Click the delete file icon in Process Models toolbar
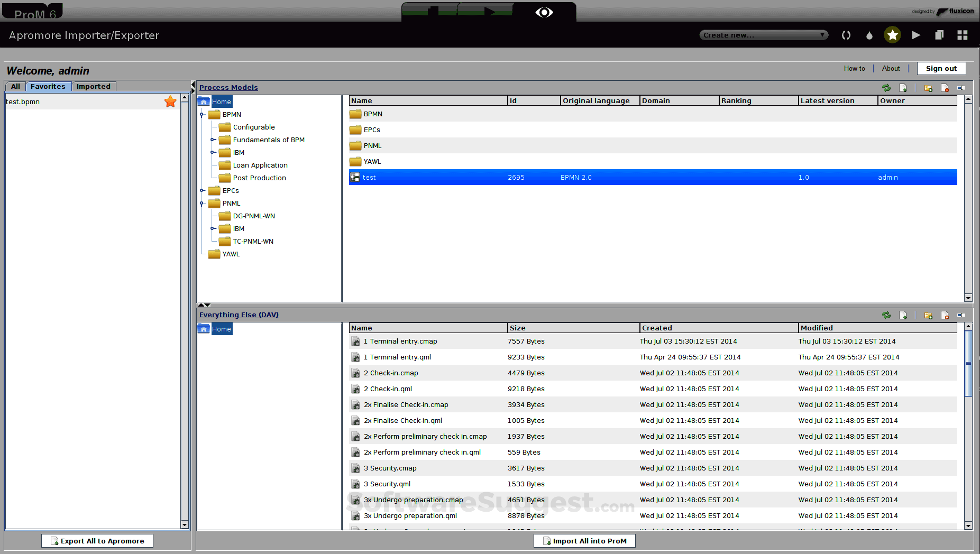This screenshot has width=980, height=554. pyautogui.click(x=945, y=88)
